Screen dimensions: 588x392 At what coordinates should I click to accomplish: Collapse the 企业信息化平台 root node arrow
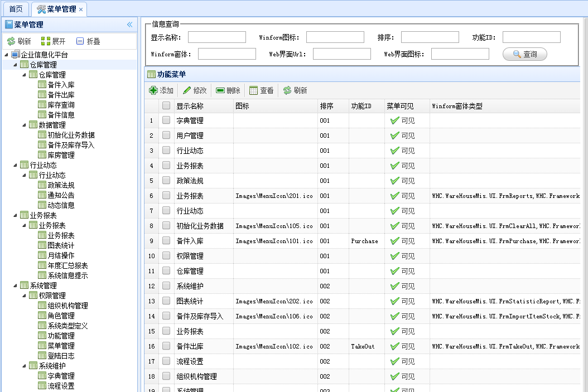click(6, 55)
